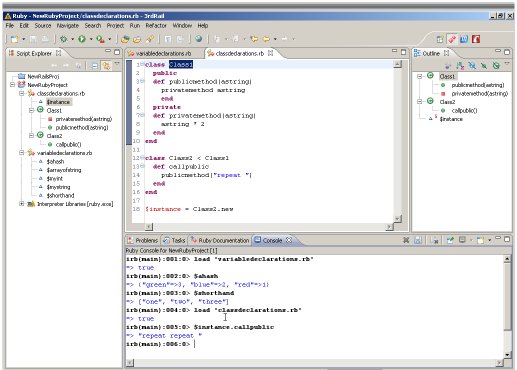517x370 pixels.
Task: Select NewRailsProj project in Script Explorer
Action: 43,76
